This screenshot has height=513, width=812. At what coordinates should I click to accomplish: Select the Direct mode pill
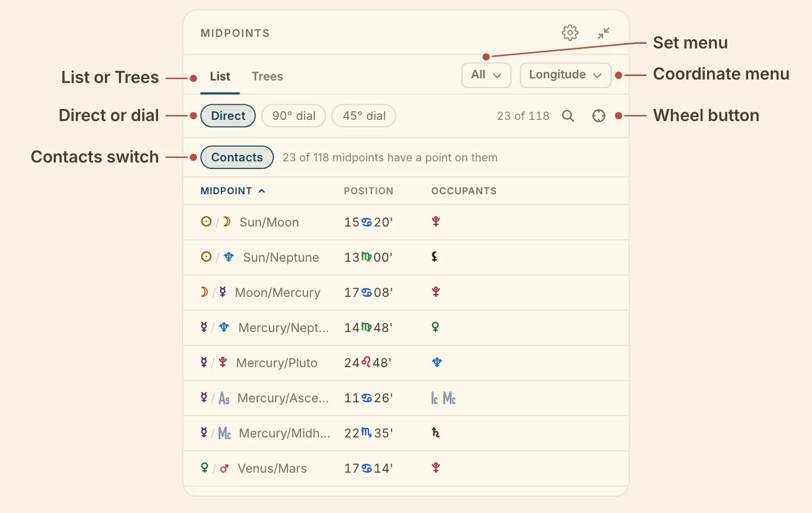pos(228,116)
